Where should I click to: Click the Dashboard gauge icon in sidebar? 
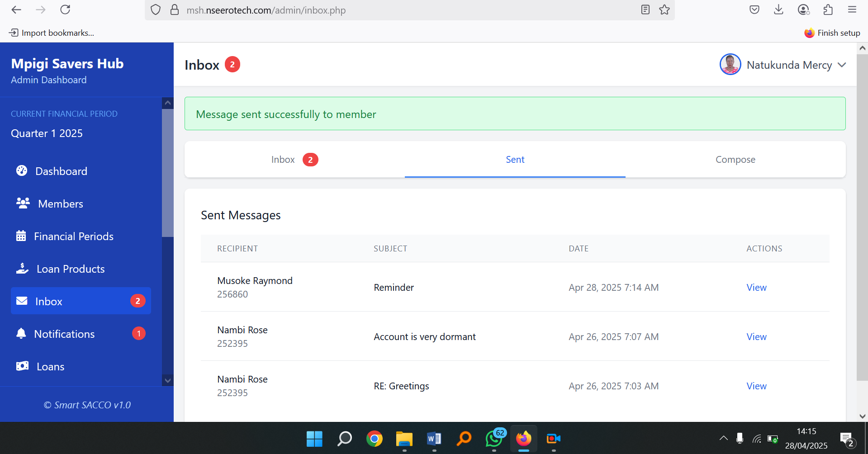22,170
